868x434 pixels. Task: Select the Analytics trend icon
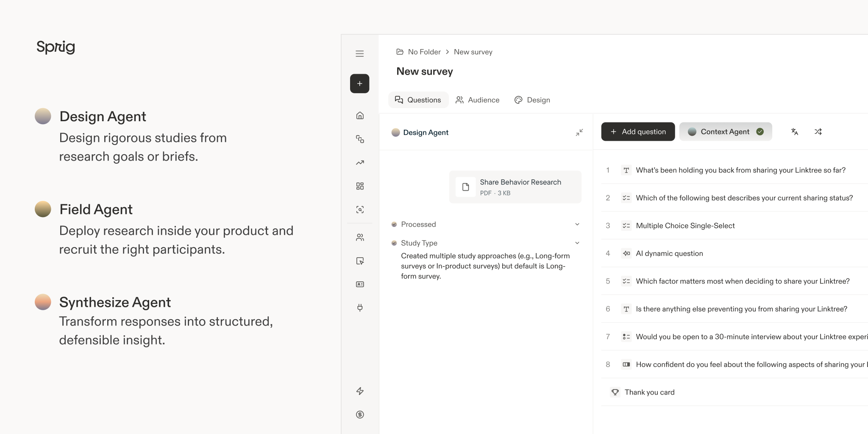(359, 162)
